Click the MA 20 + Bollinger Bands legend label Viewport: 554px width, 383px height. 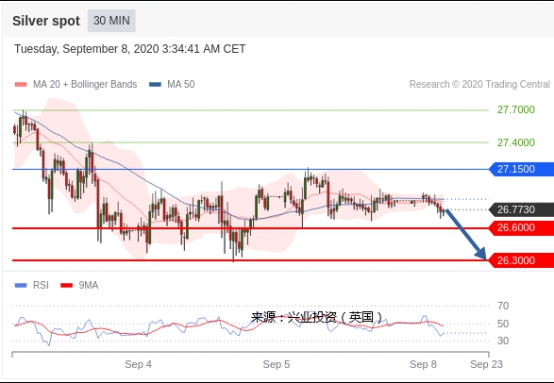click(85, 84)
